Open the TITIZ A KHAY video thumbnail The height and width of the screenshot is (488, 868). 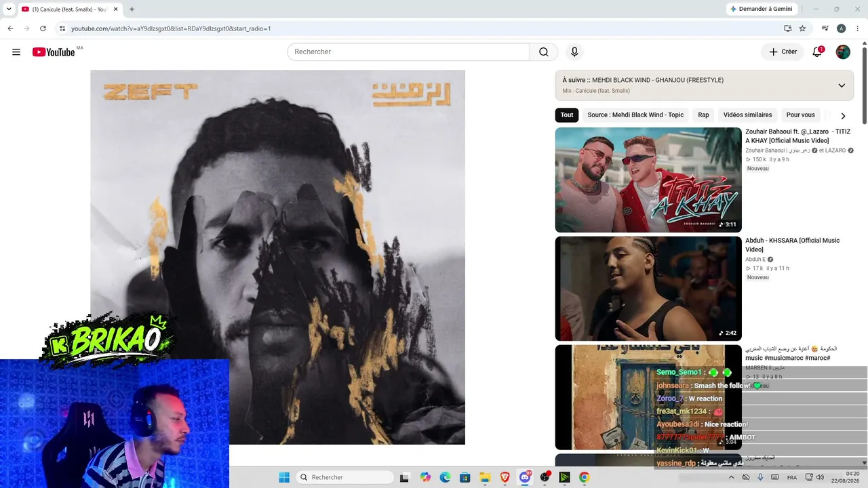pyautogui.click(x=648, y=180)
